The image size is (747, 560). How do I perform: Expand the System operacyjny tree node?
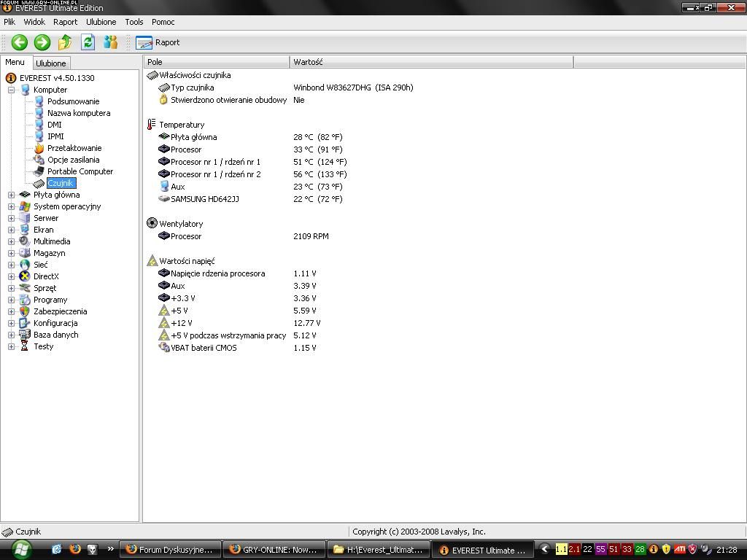tap(12, 206)
